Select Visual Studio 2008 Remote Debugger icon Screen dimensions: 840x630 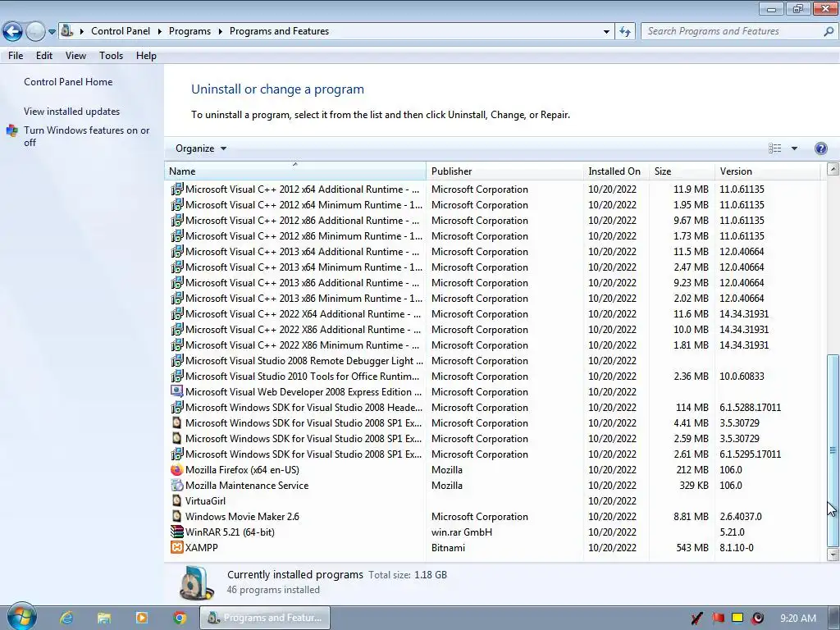click(x=177, y=361)
